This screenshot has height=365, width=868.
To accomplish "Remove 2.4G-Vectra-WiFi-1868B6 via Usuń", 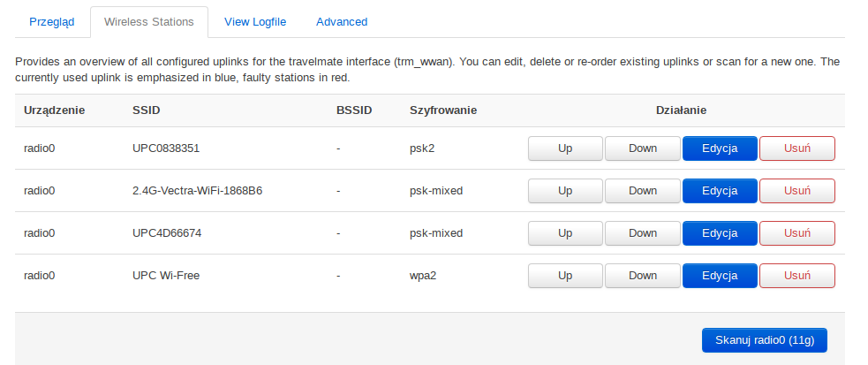I will pos(796,191).
